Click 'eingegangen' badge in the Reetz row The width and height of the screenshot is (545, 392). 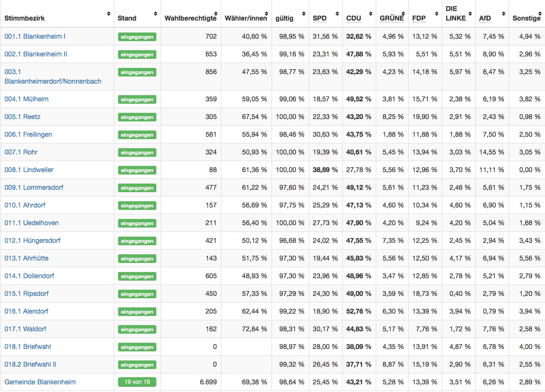click(137, 117)
